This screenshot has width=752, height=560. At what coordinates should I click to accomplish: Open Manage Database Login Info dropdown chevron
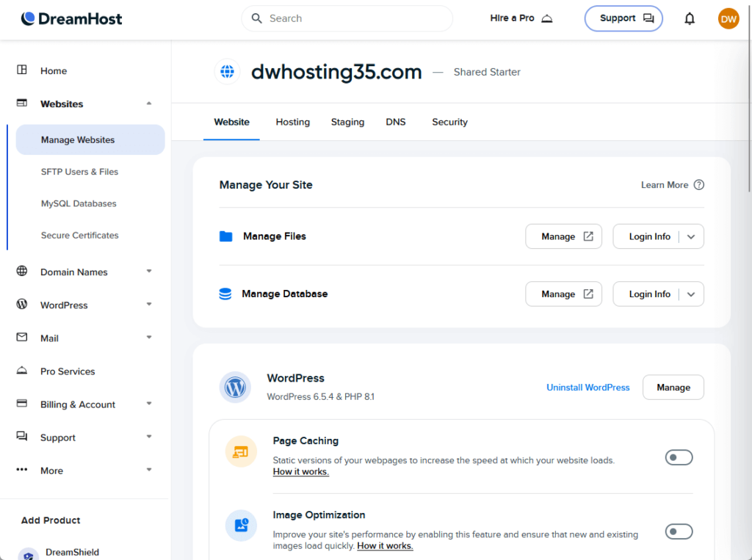691,294
